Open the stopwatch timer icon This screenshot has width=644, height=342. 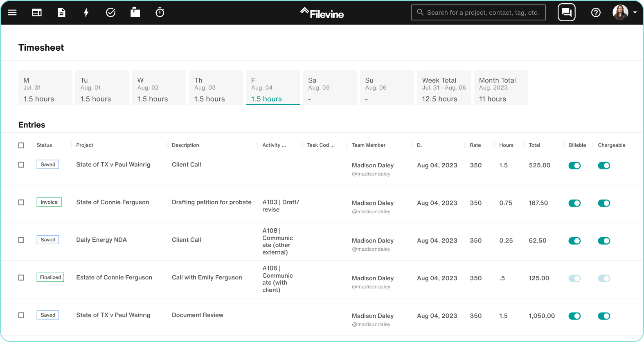coord(160,12)
